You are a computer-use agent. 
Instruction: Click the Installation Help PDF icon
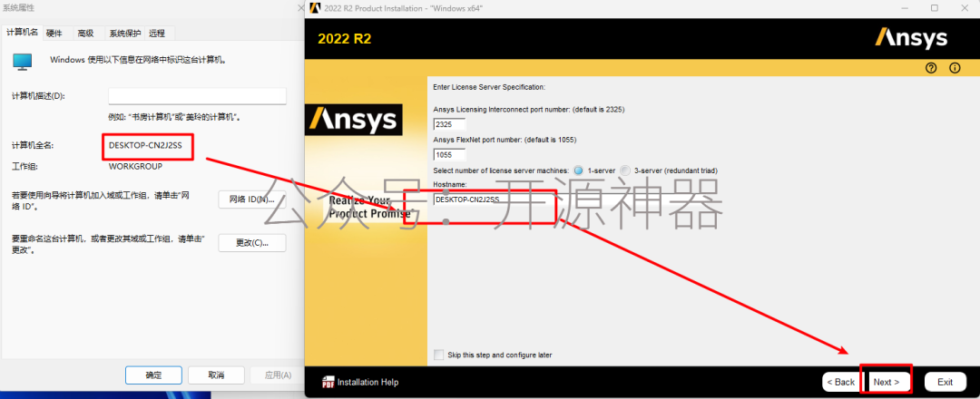[x=328, y=382]
